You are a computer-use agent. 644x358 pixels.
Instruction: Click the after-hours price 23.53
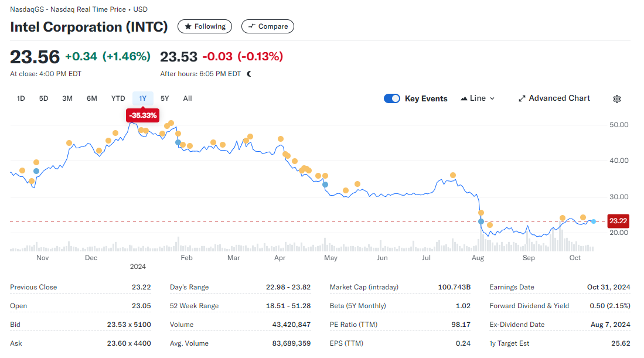(x=179, y=57)
